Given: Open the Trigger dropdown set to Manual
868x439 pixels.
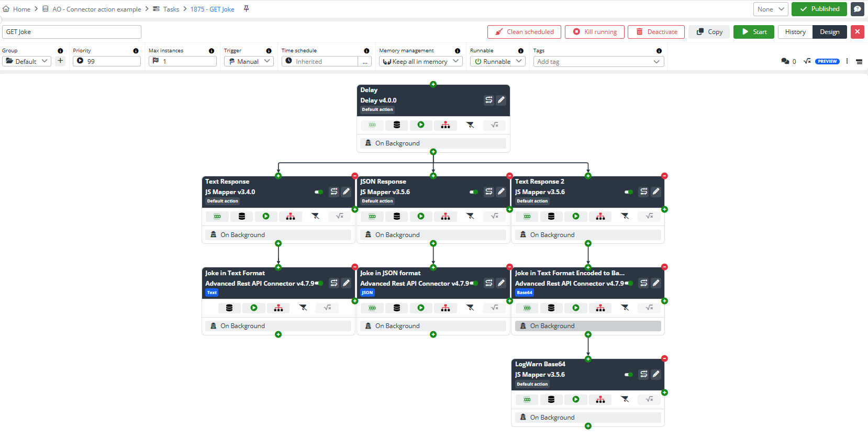Looking at the screenshot, I should pyautogui.click(x=249, y=61).
